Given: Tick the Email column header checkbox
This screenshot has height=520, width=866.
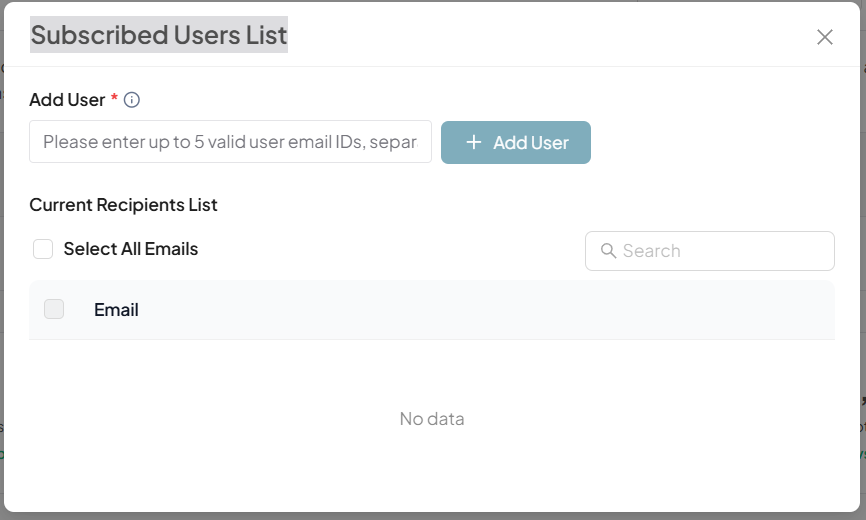Looking at the screenshot, I should [54, 310].
